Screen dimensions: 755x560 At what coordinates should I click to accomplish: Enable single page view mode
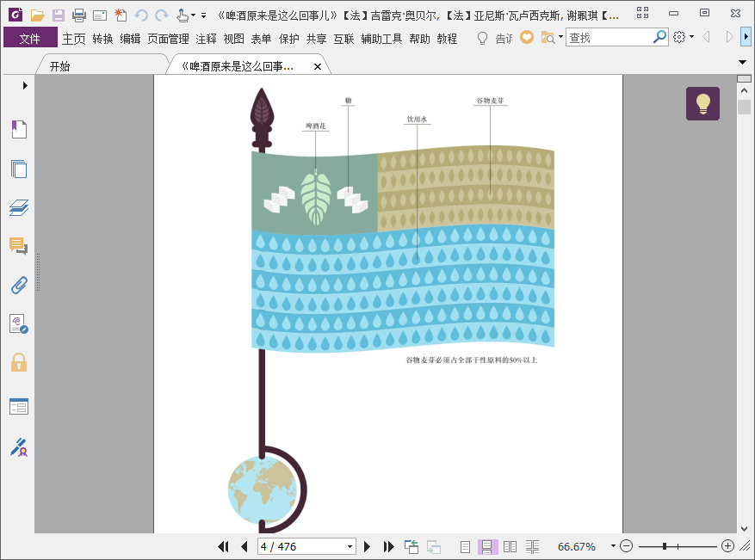pos(465,546)
